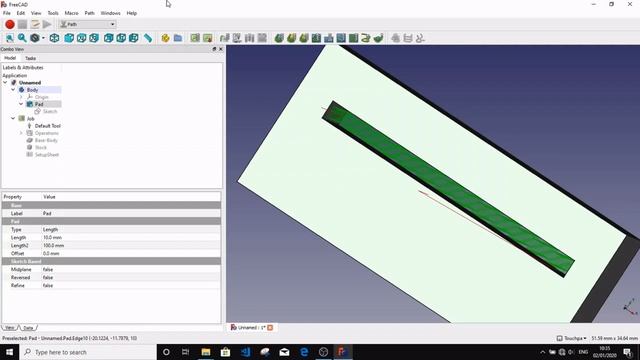Add a Helix operation

click(354, 38)
